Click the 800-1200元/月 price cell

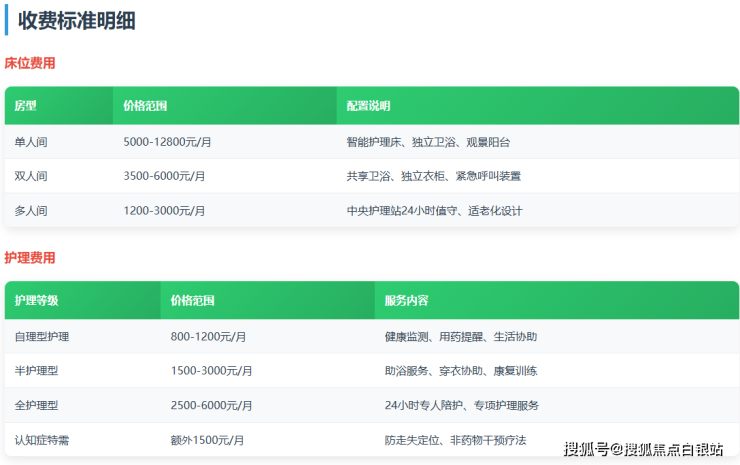(x=208, y=337)
